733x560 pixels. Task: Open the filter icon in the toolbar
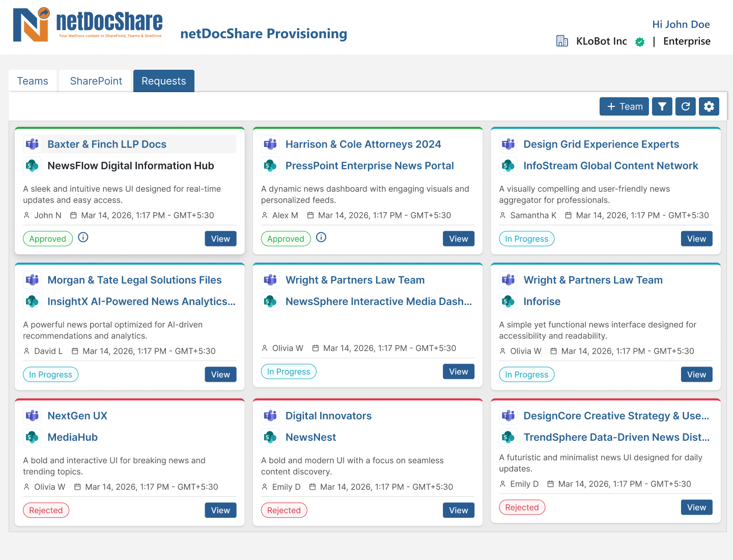tap(662, 106)
